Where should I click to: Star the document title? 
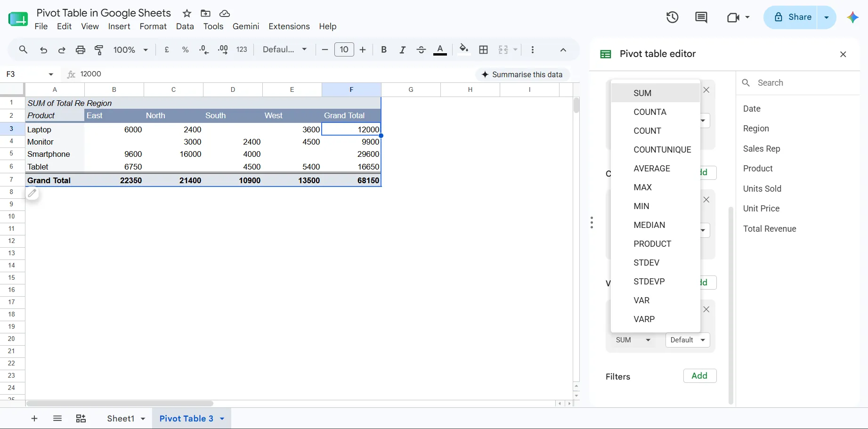coord(187,13)
